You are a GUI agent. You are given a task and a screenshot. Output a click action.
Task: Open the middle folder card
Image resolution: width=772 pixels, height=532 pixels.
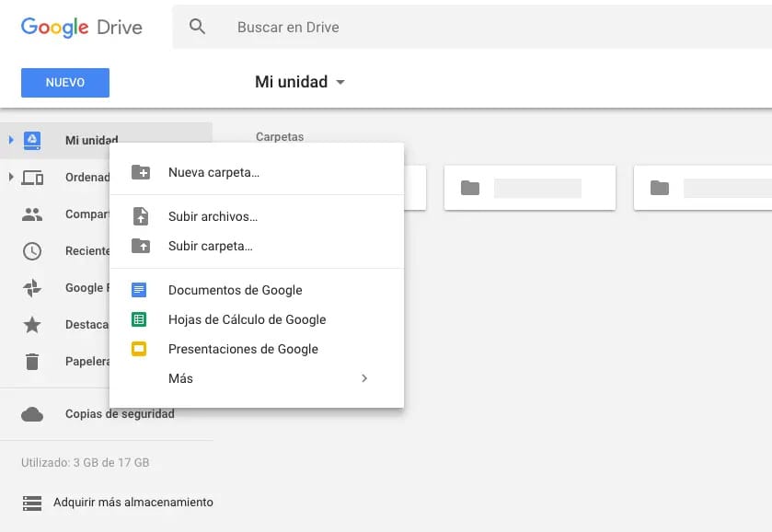pyautogui.click(x=530, y=188)
